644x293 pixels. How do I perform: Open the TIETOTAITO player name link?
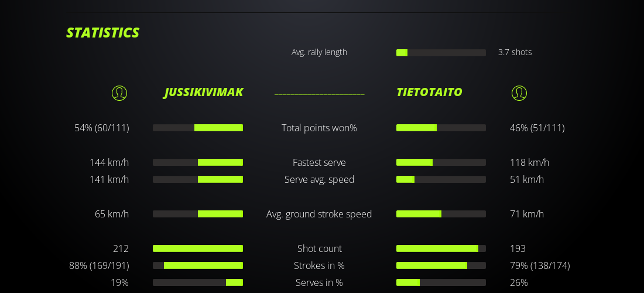click(x=429, y=92)
